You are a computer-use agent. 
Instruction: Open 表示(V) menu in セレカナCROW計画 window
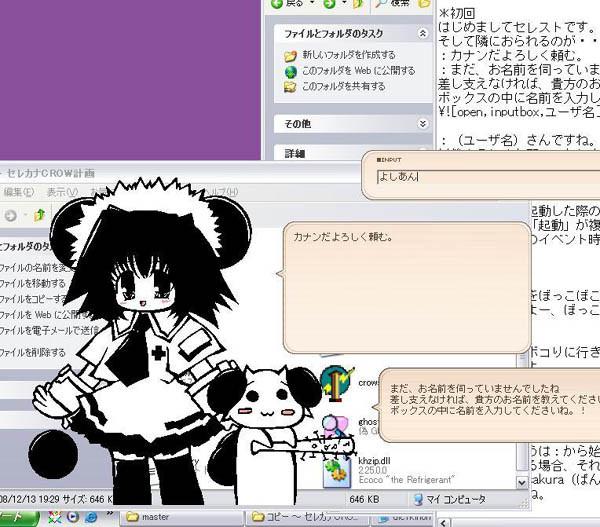(x=62, y=192)
